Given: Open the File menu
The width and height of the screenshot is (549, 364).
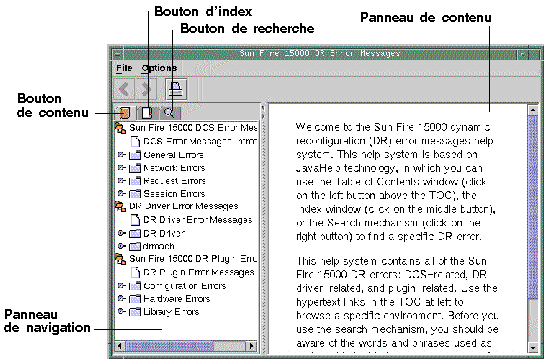Looking at the screenshot, I should (x=124, y=68).
